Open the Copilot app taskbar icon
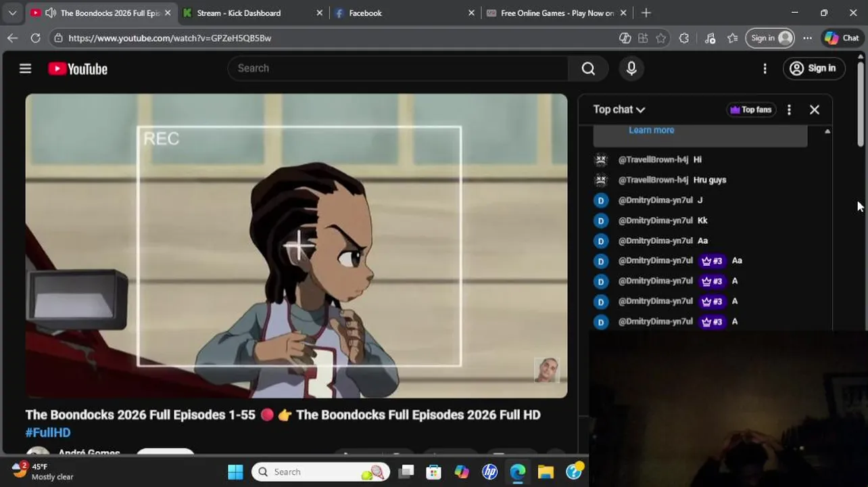868x487 pixels. [x=462, y=472]
